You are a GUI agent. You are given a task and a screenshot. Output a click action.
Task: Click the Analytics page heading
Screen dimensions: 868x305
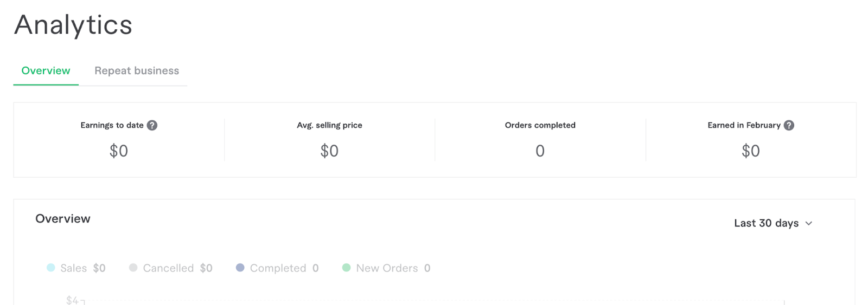click(73, 25)
